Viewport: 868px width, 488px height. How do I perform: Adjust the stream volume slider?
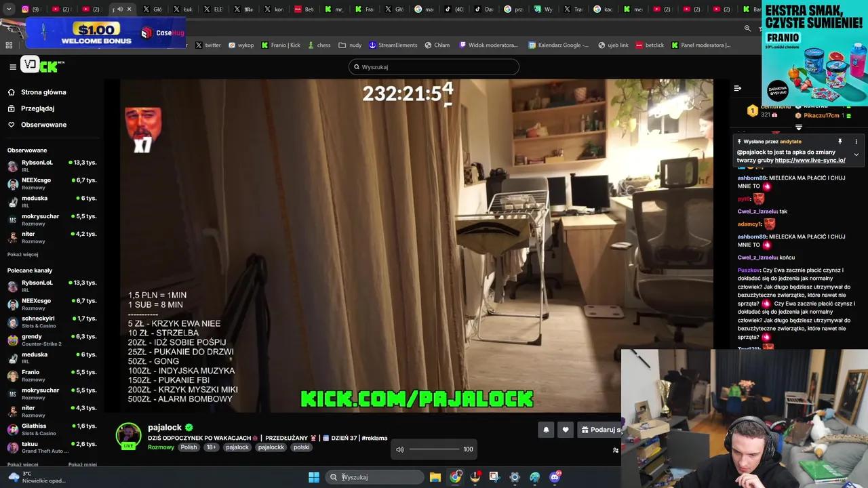pyautogui.click(x=434, y=449)
